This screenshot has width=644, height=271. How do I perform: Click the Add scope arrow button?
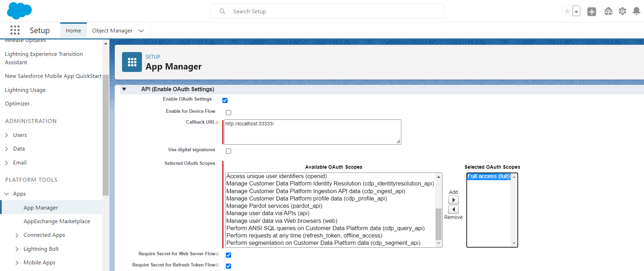point(453,200)
